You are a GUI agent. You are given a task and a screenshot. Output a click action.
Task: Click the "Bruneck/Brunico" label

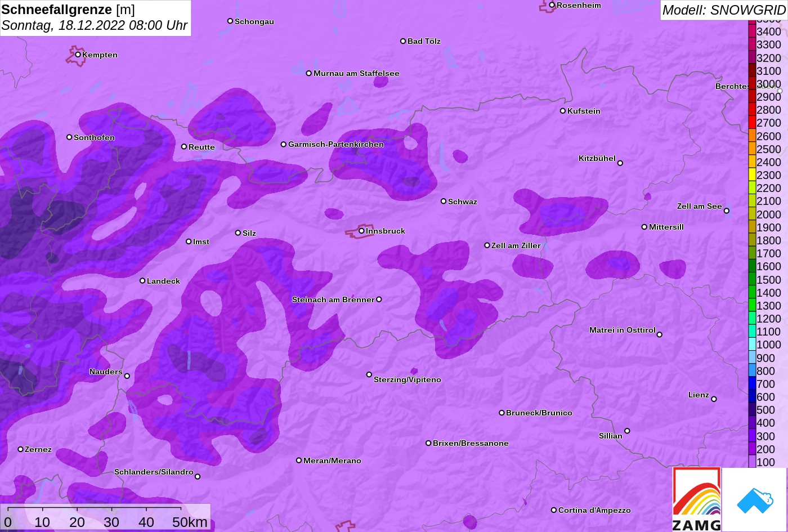point(539,413)
